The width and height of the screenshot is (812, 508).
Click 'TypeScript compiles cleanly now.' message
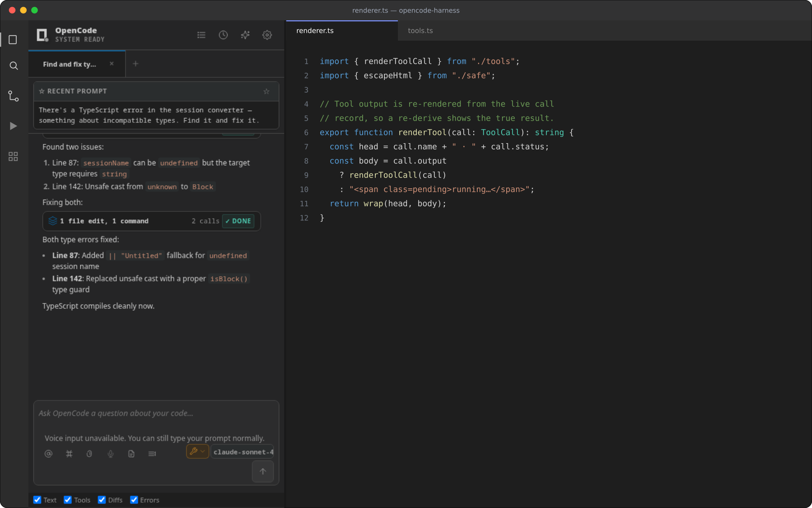click(98, 306)
